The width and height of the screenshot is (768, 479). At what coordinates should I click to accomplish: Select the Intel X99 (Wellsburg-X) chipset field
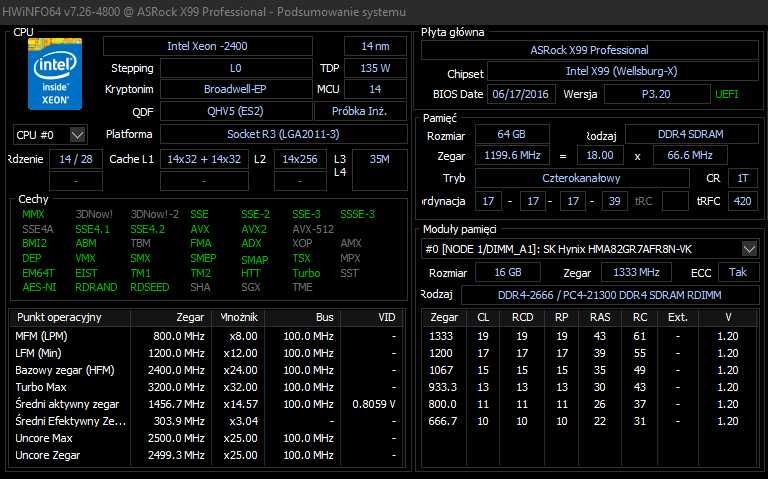[622, 71]
